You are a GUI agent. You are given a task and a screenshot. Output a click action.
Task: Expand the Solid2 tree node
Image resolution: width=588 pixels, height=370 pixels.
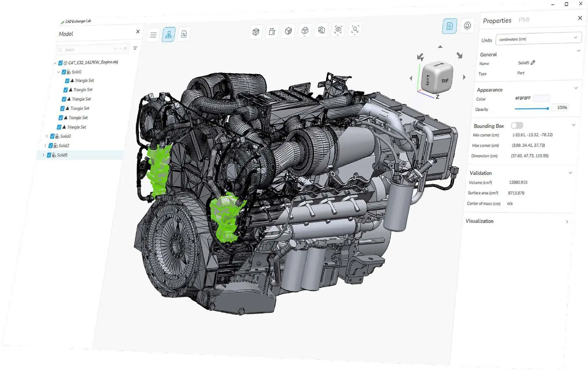click(45, 146)
